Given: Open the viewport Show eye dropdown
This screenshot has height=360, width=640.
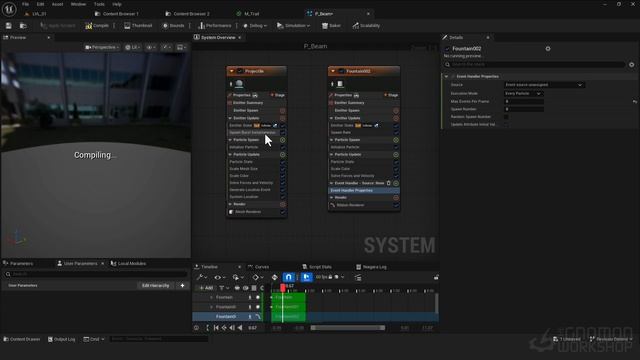Looking at the screenshot, I should pyautogui.click(x=151, y=47).
